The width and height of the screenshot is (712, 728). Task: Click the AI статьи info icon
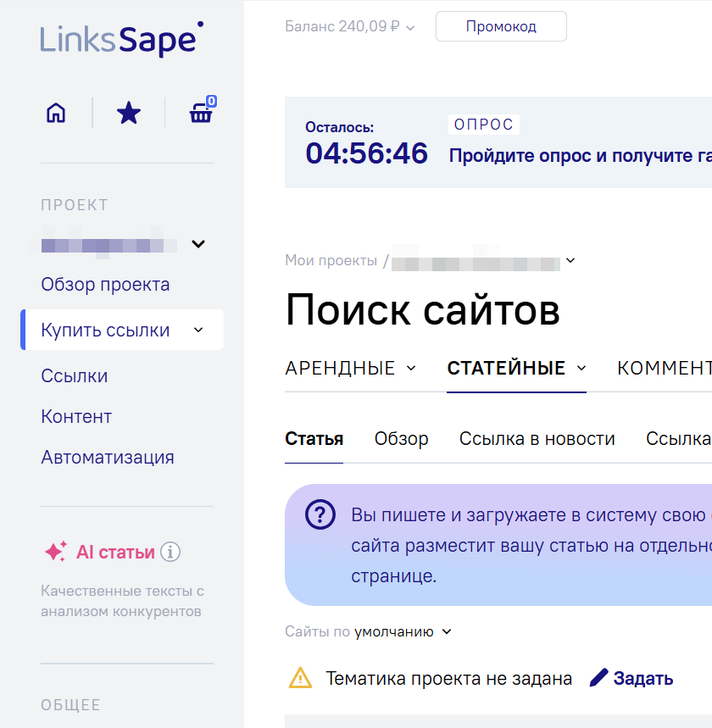click(170, 553)
